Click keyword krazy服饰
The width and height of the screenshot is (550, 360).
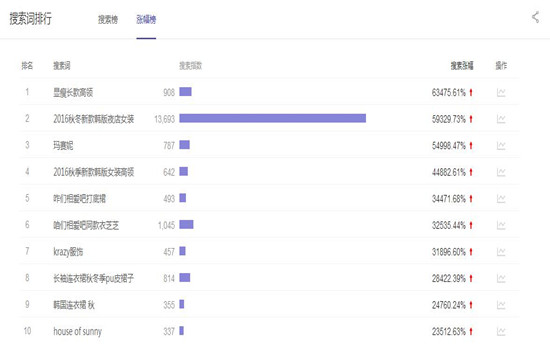coord(68,252)
